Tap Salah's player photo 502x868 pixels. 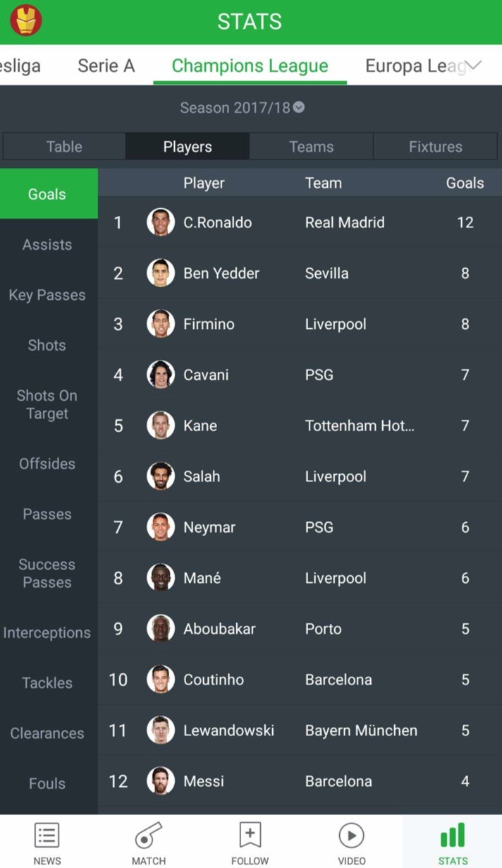tap(161, 476)
